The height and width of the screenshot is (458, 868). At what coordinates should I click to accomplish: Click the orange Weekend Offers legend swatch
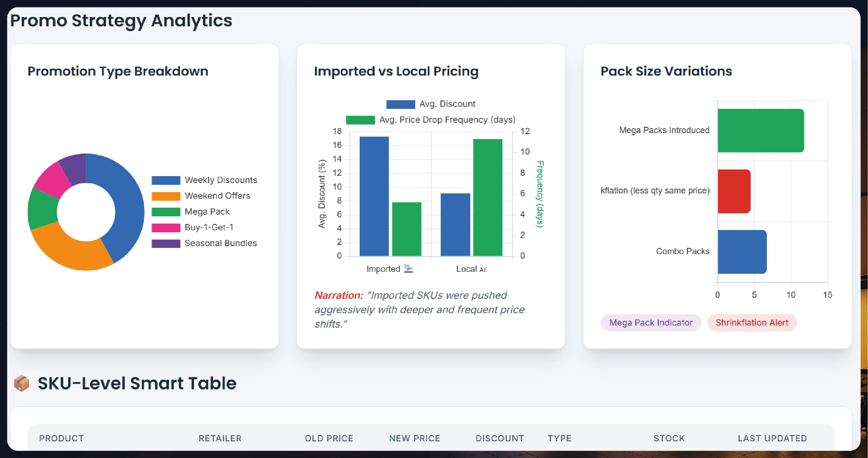(166, 196)
